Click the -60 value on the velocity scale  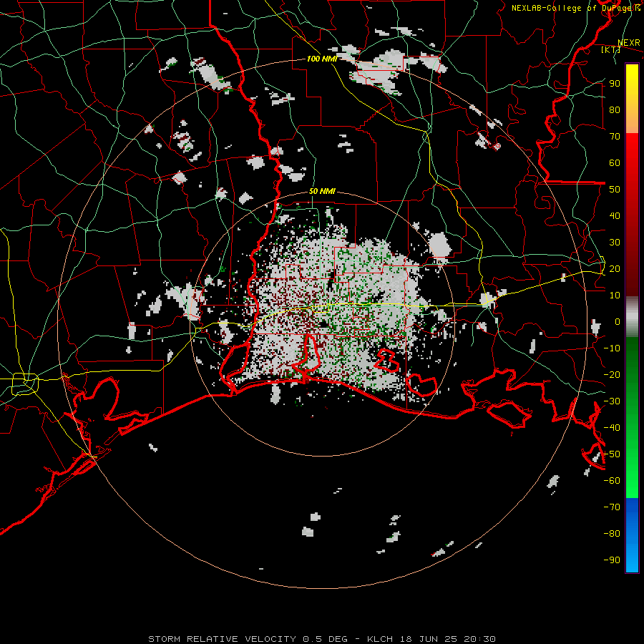pyautogui.click(x=612, y=481)
